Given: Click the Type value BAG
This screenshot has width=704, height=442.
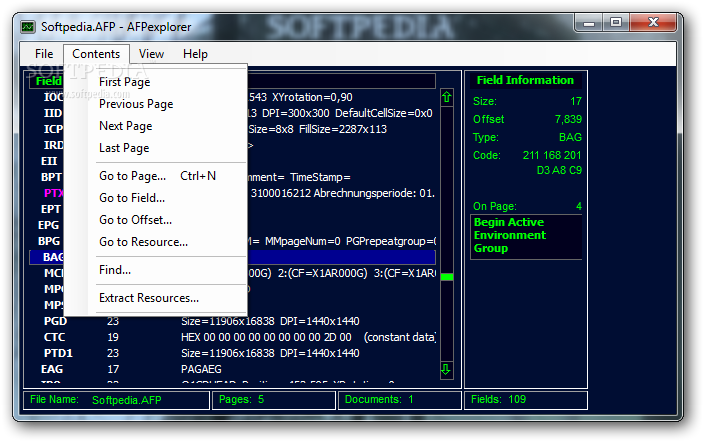Looking at the screenshot, I should point(570,137).
